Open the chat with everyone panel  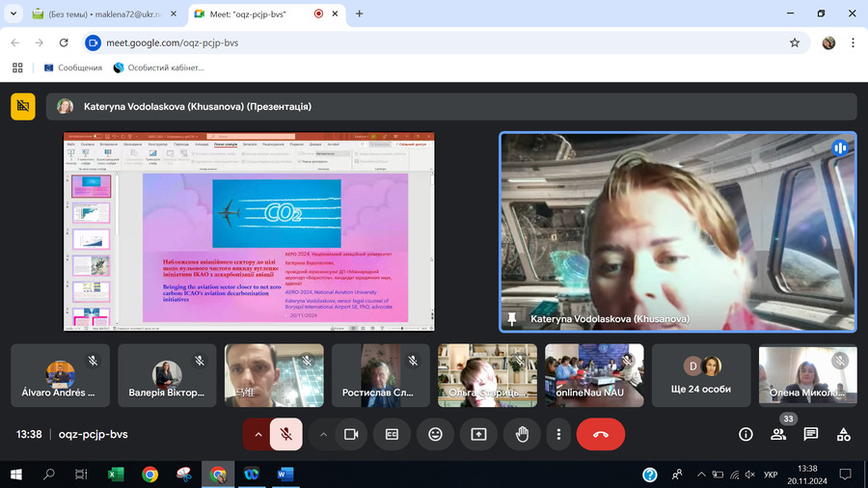(811, 434)
